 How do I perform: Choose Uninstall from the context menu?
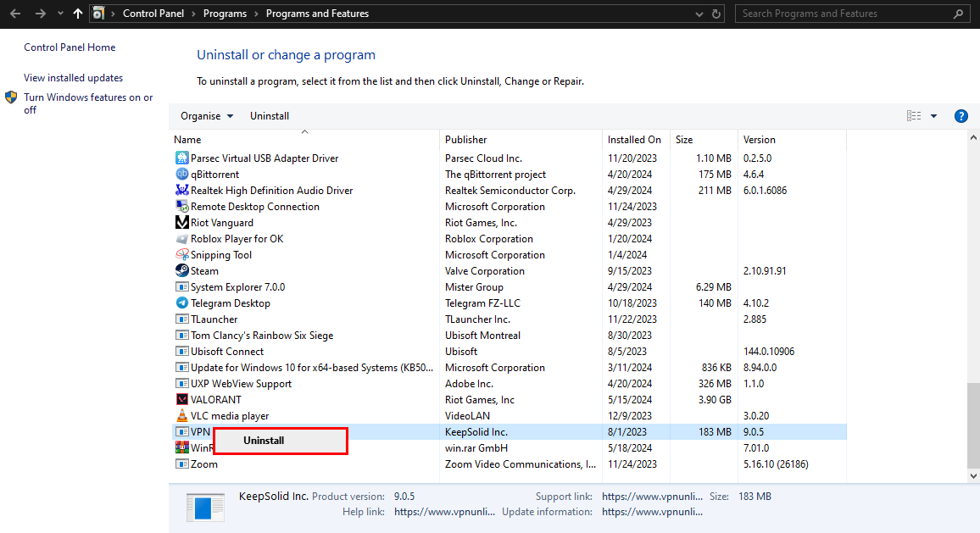click(264, 441)
